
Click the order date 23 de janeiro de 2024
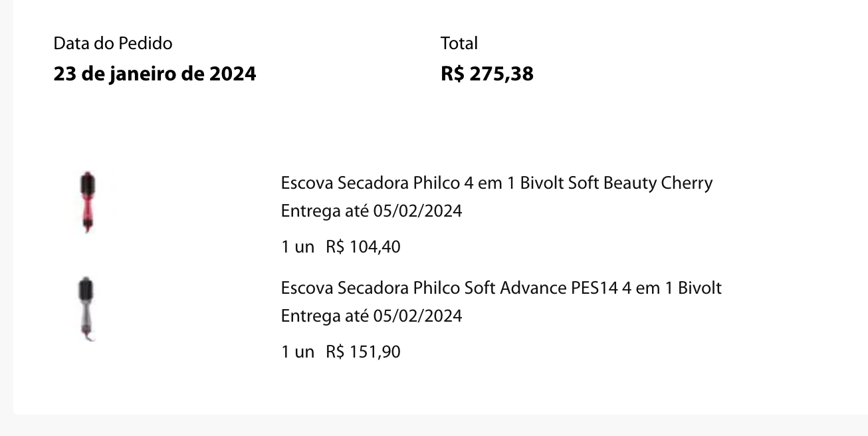click(154, 73)
